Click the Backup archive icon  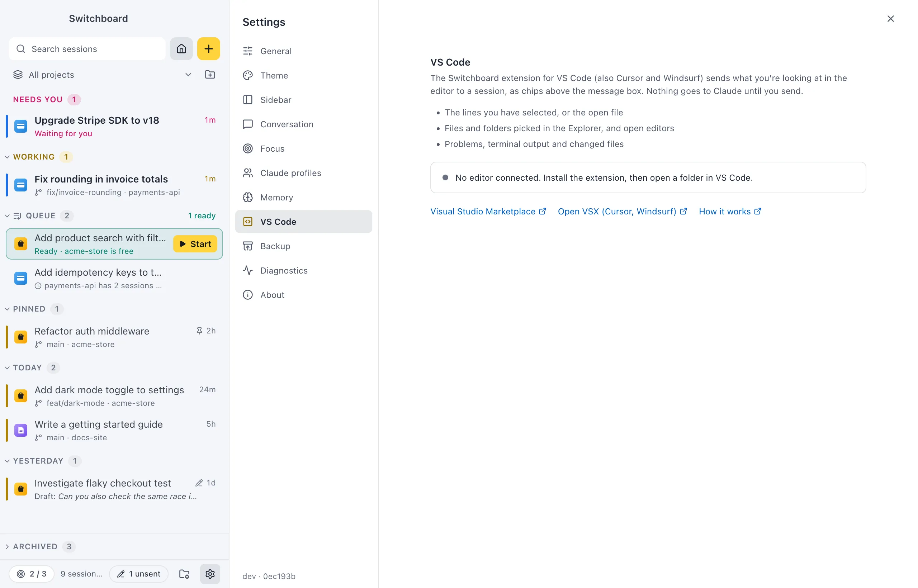tap(248, 246)
